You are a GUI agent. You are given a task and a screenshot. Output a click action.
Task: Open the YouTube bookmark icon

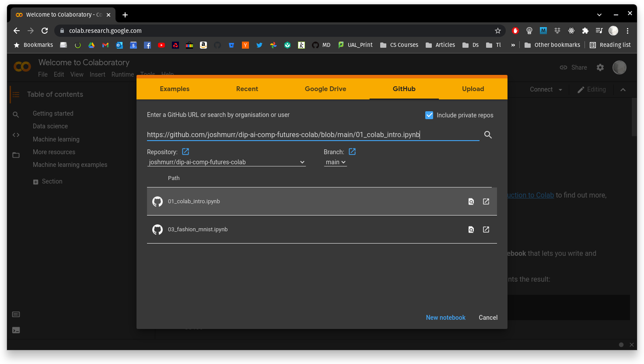point(161,45)
